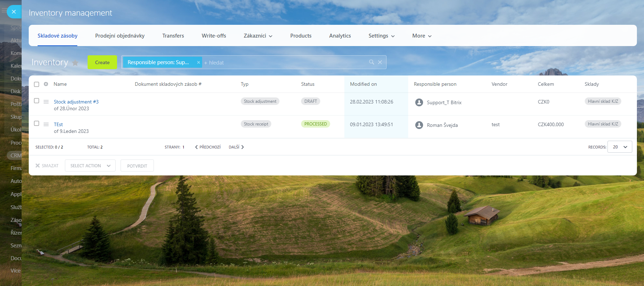Open the Stock adjustment #3 link
Screen dimensions: 644x286
tap(76, 102)
